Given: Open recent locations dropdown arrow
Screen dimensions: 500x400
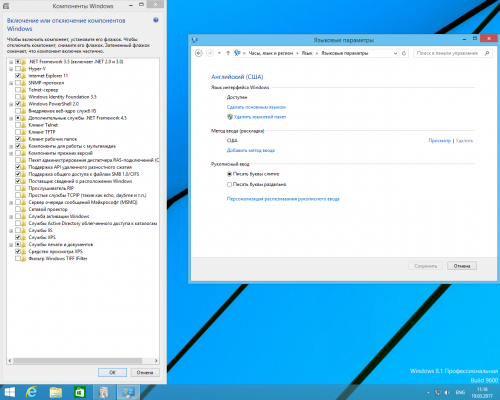Looking at the screenshot, I should (x=219, y=53).
